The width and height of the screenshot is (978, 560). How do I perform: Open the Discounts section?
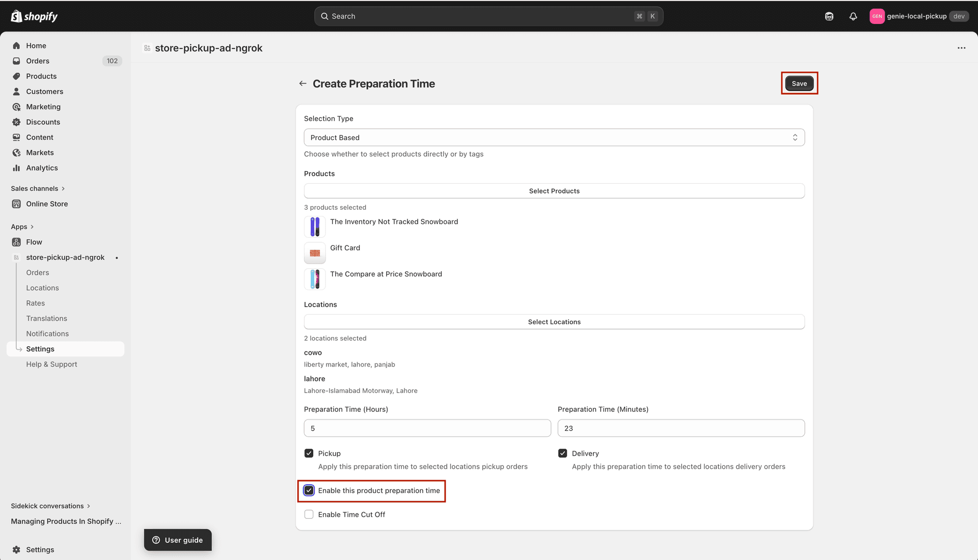point(43,122)
